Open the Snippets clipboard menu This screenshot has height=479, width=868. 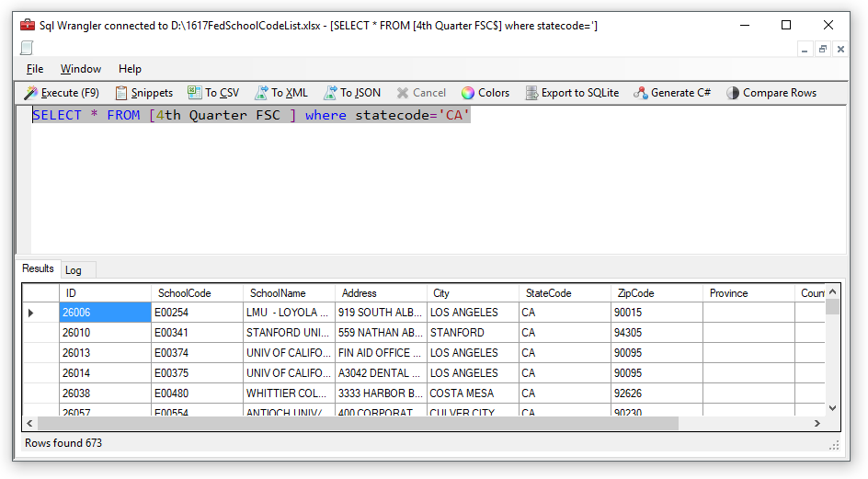click(x=144, y=93)
